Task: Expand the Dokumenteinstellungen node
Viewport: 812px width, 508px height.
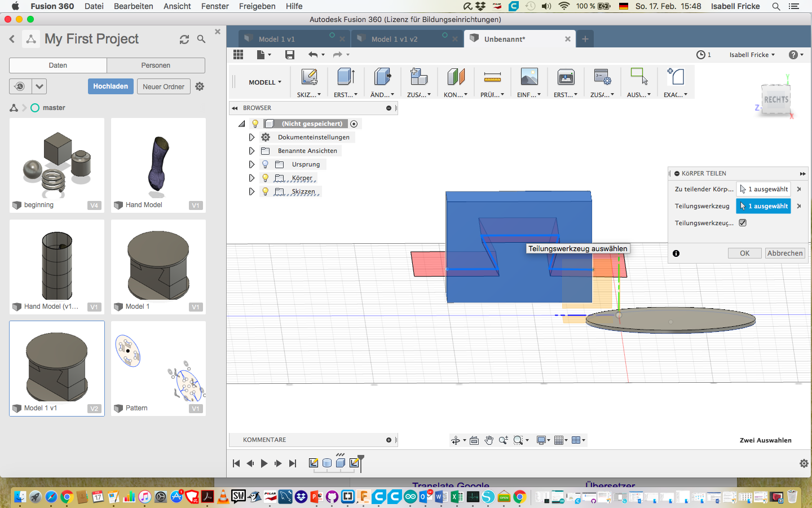Action: 251,137
